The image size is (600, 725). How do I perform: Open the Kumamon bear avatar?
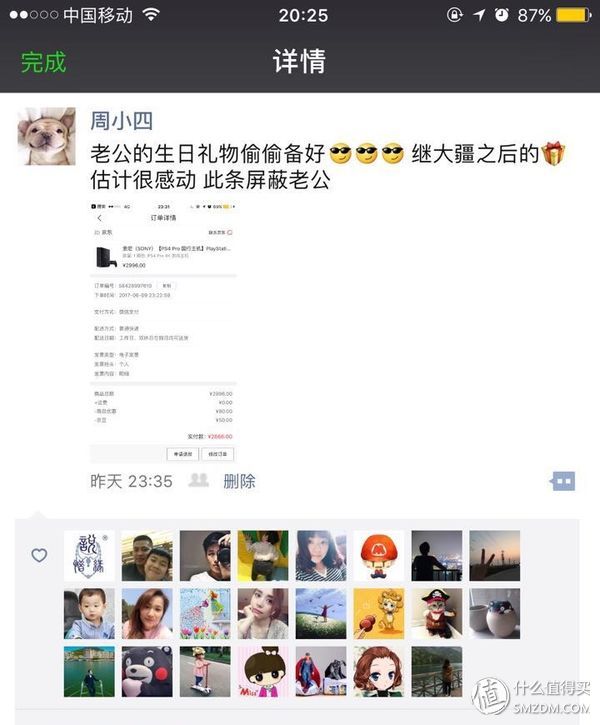click(x=147, y=671)
